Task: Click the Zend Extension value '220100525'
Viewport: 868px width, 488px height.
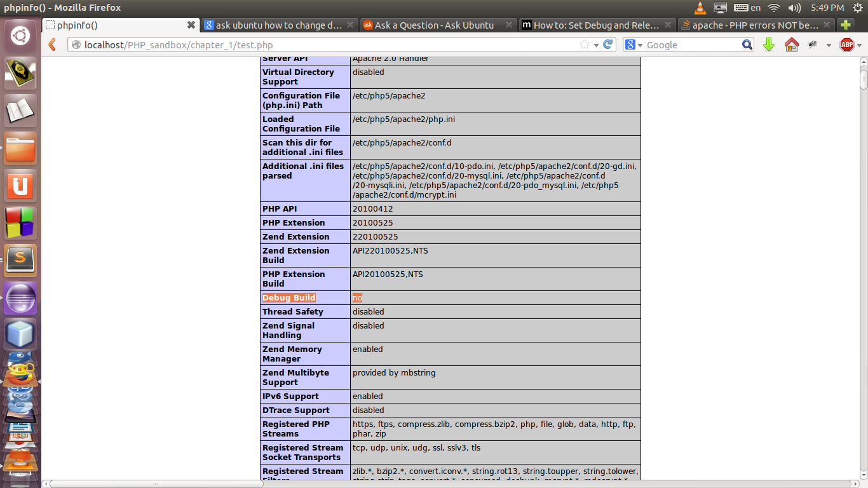Action: click(376, 237)
